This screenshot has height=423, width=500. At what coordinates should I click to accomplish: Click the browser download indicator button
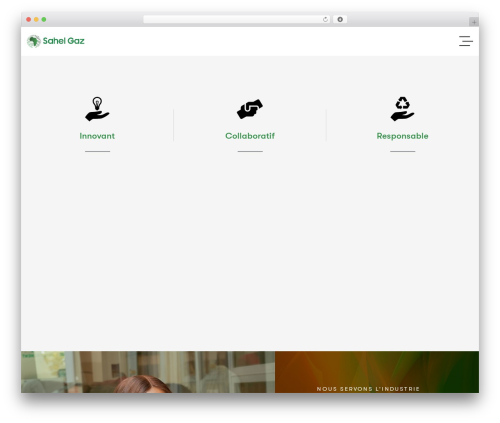click(340, 19)
